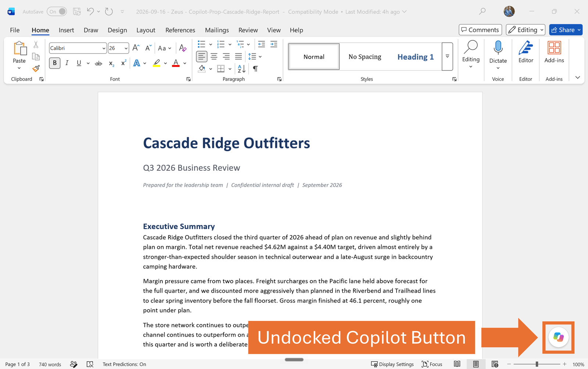
Task: Apply the yellow text highlight color
Action: [157, 63]
